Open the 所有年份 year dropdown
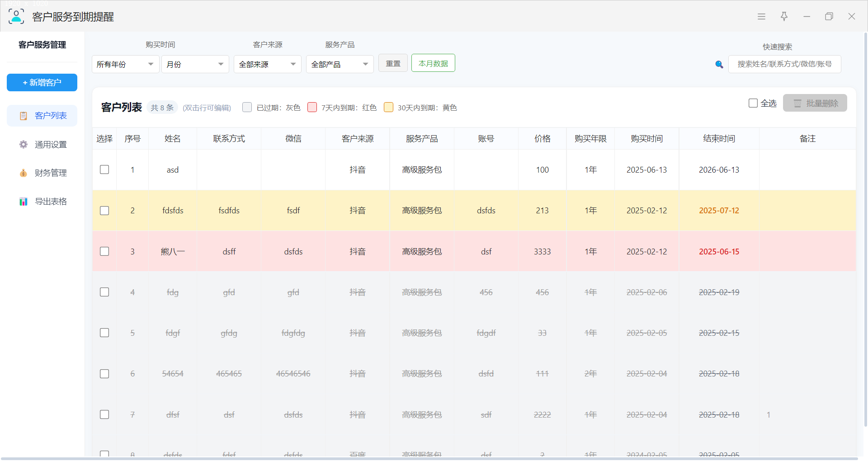The width and height of the screenshot is (868, 461). click(126, 64)
